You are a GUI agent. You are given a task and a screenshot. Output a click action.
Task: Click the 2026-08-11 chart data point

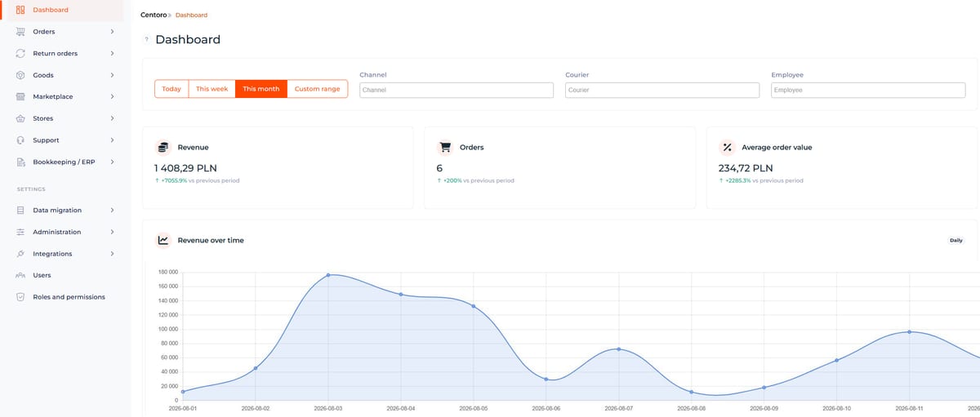[x=909, y=332]
